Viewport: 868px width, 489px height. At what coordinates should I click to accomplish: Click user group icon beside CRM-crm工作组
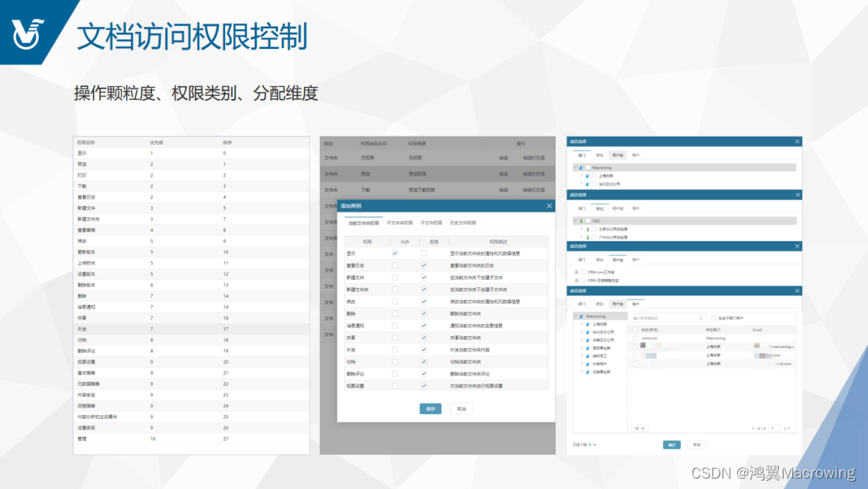pyautogui.click(x=576, y=273)
